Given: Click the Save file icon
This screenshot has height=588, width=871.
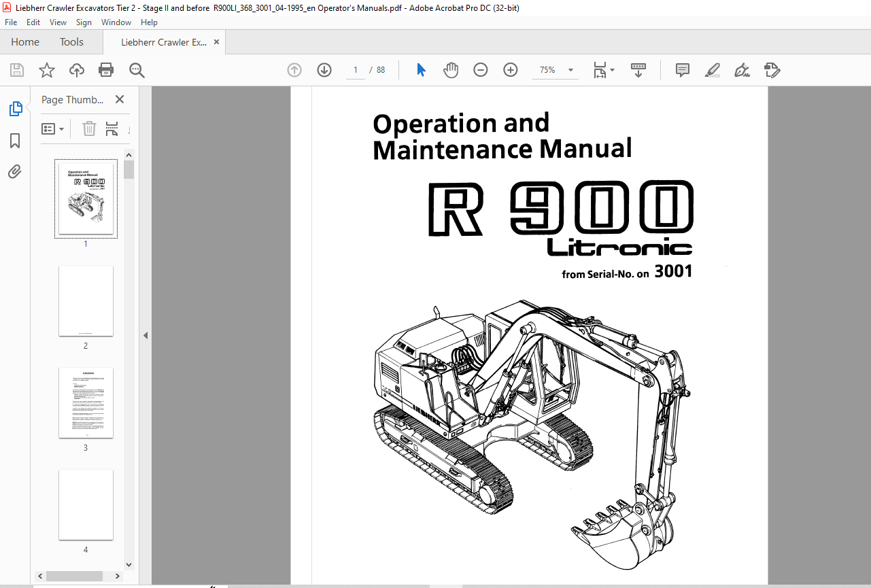Looking at the screenshot, I should tap(17, 70).
